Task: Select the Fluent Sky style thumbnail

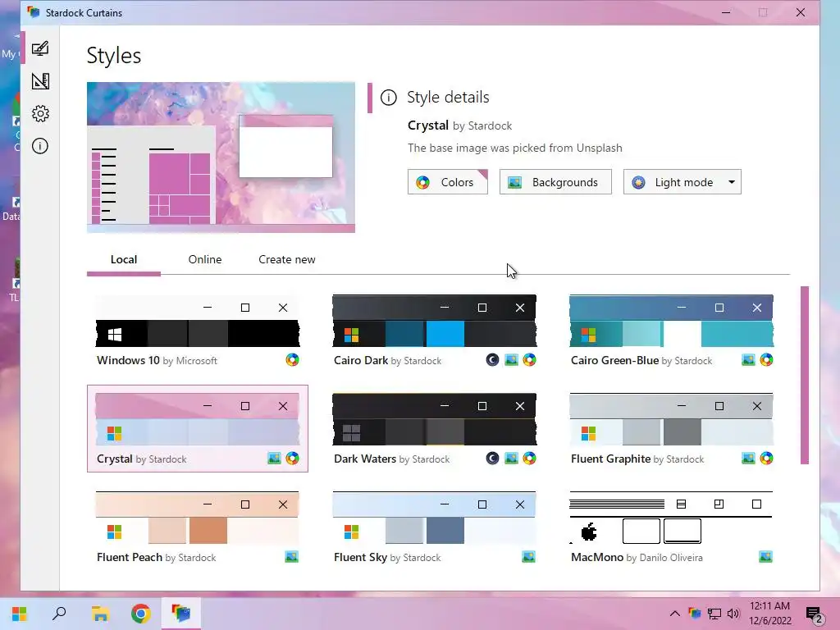Action: 435,518
